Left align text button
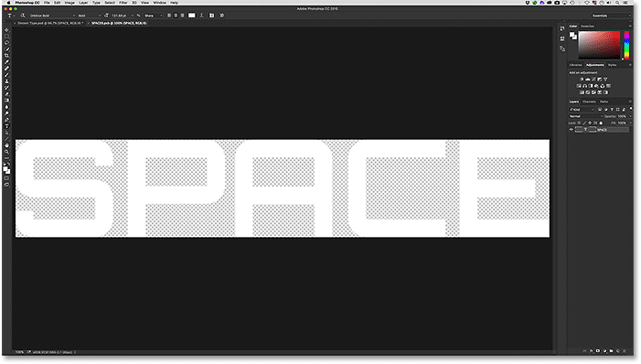 169,16
